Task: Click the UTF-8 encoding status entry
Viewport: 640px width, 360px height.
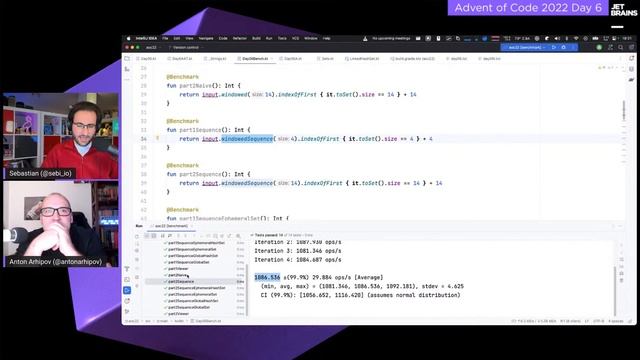Action: click(x=598, y=321)
